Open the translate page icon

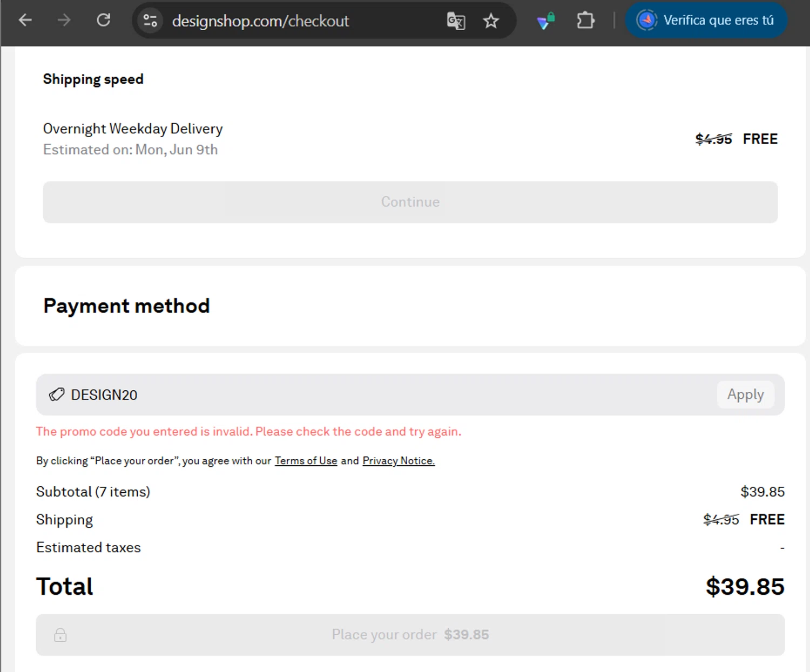coord(456,21)
